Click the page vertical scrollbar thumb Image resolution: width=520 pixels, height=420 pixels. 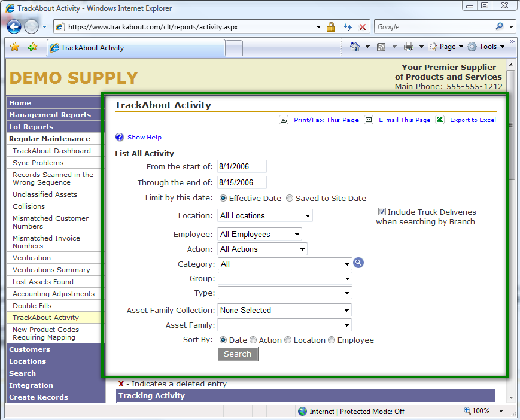tap(510, 125)
